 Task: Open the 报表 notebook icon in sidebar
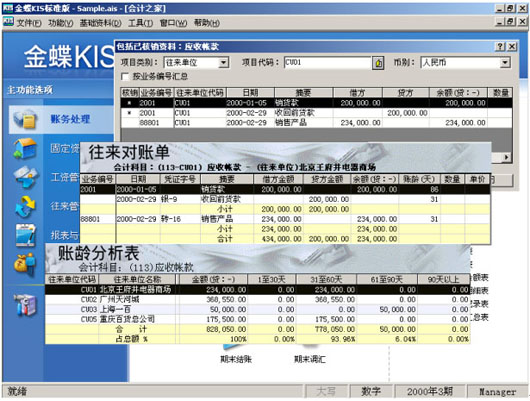25,234
